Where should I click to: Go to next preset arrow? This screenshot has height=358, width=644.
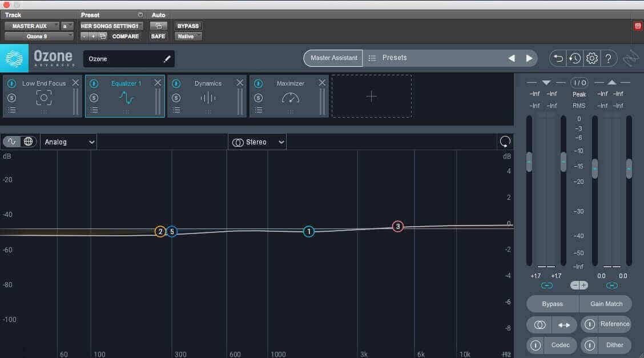pyautogui.click(x=529, y=58)
